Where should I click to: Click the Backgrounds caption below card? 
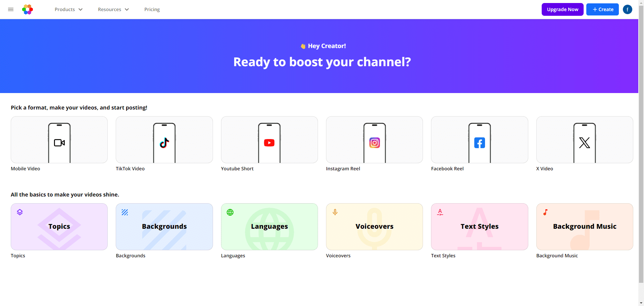[130, 256]
